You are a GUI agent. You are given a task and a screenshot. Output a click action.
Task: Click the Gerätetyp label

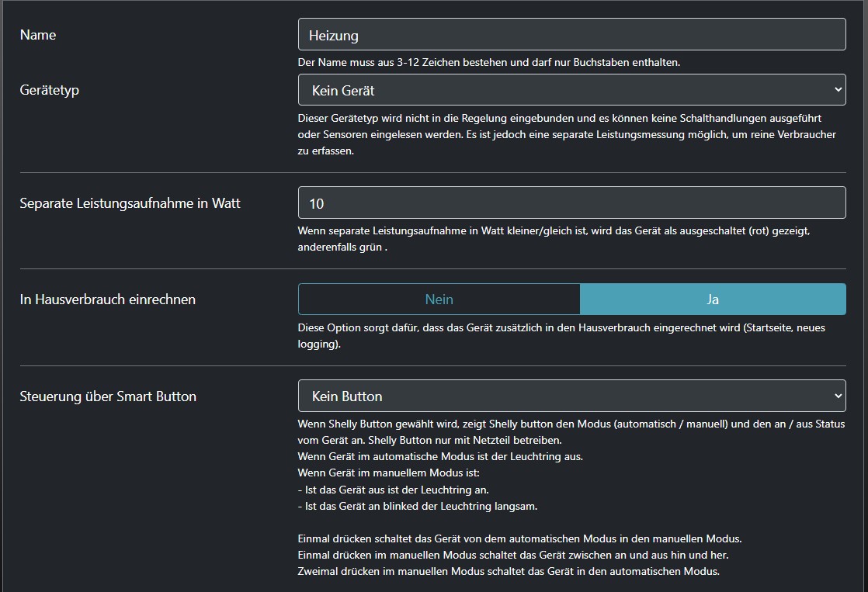(x=50, y=90)
